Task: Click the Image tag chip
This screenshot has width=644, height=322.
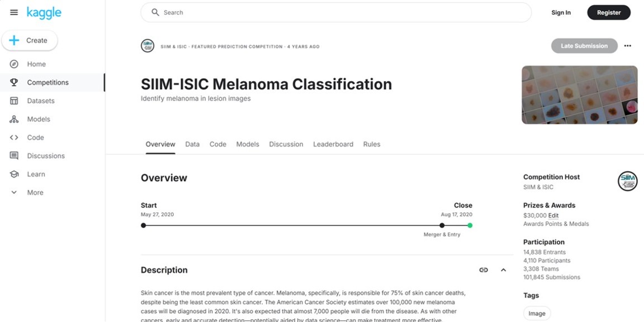Action: click(x=537, y=314)
